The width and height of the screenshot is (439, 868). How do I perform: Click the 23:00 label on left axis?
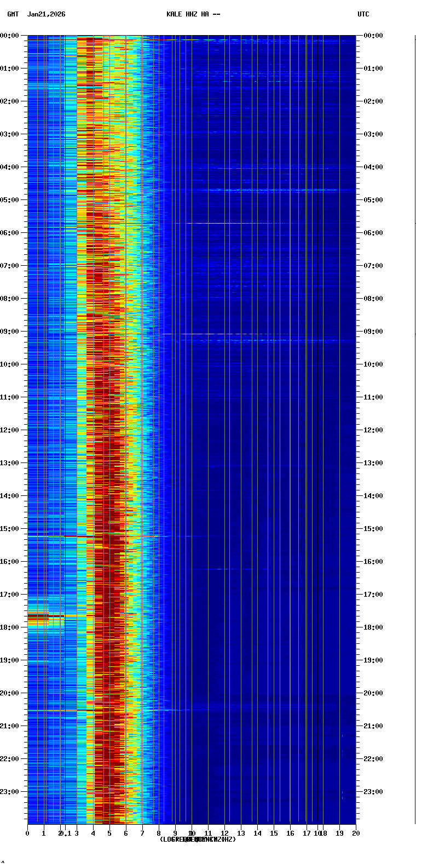[10, 792]
